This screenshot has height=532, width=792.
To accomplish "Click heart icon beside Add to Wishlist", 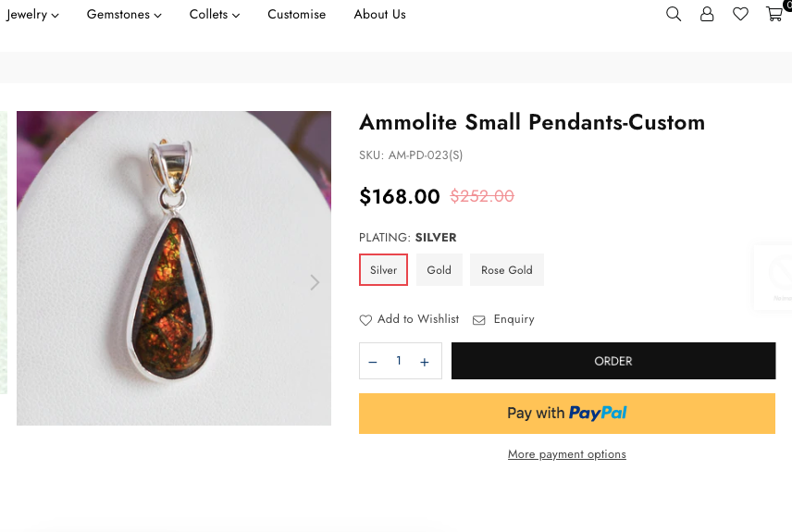I will click(365, 320).
